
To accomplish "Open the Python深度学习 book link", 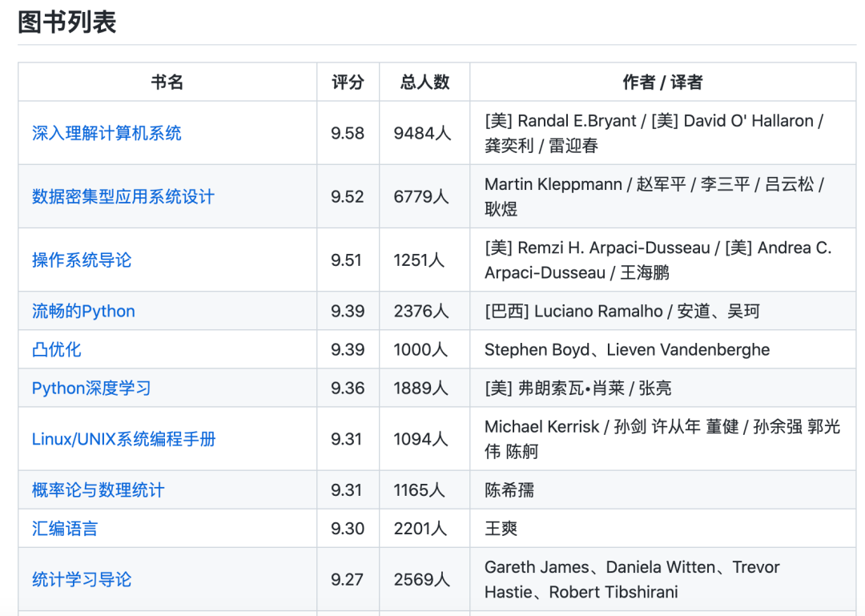I will click(91, 388).
